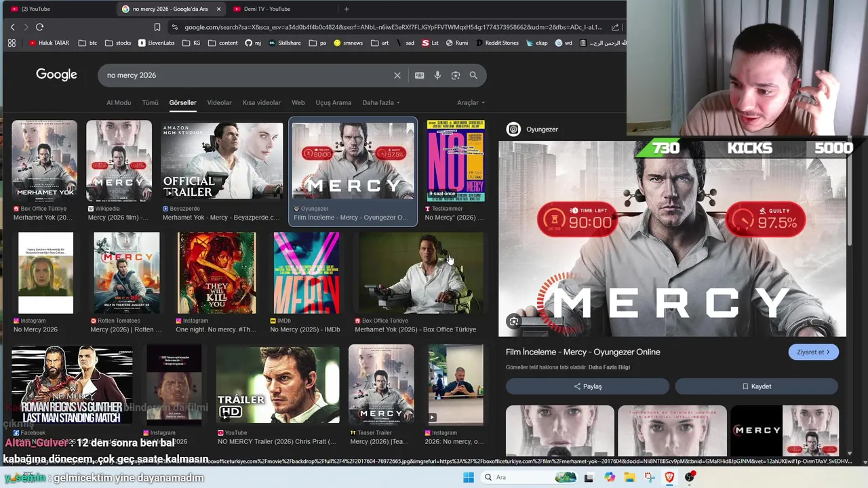This screenshot has height=488, width=868.
Task: Open the site settings icon in address bar
Action: point(175,27)
